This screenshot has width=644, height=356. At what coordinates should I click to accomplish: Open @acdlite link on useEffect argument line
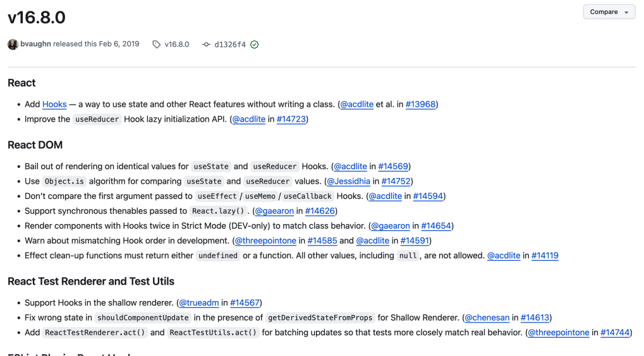coord(386,196)
